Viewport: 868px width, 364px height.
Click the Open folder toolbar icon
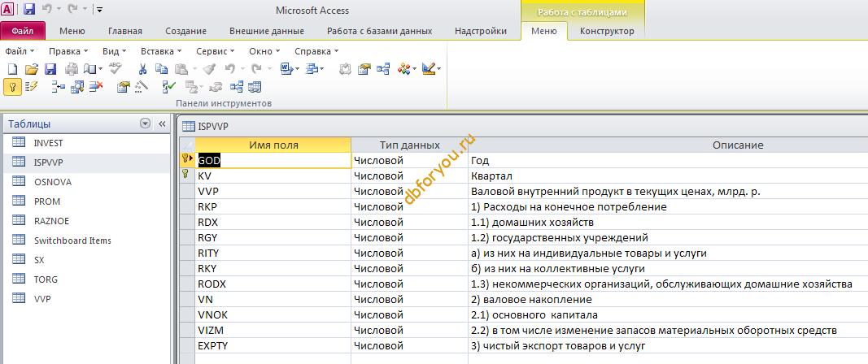(x=32, y=69)
